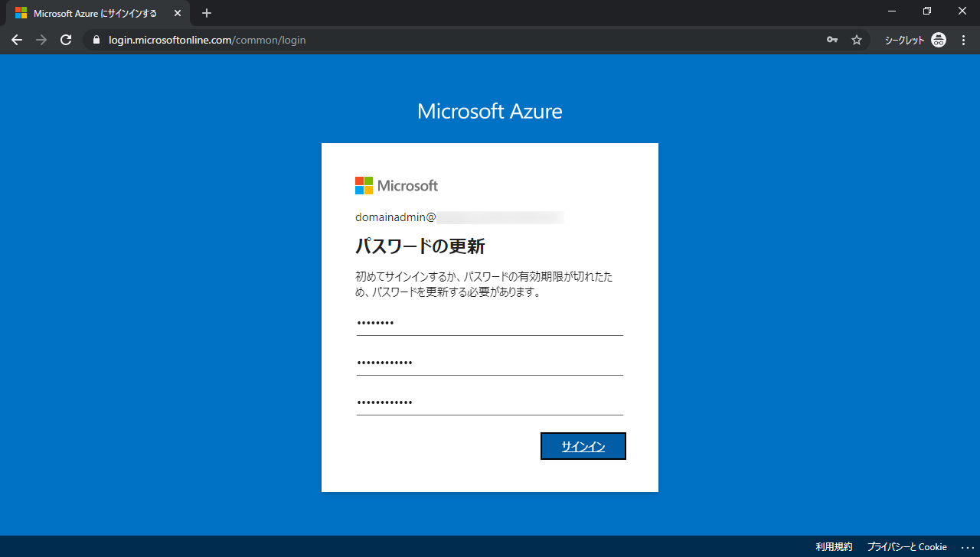980x557 pixels.
Task: Click the サインイン button
Action: 583,446
